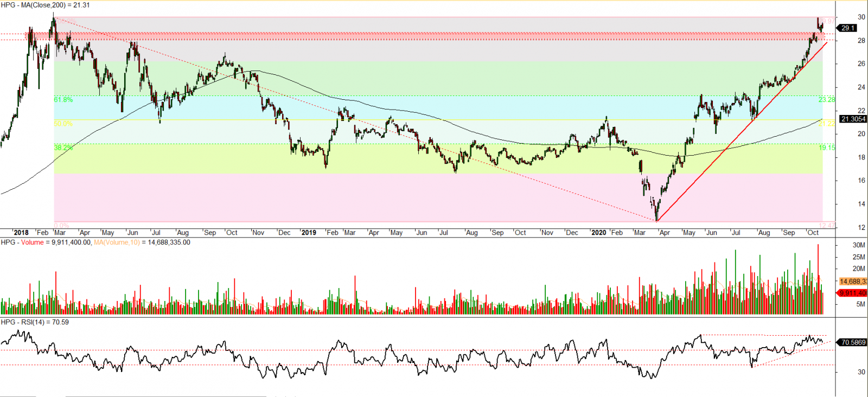
Task: Click the 38.2% Fibonacci level label
Action: (x=63, y=148)
